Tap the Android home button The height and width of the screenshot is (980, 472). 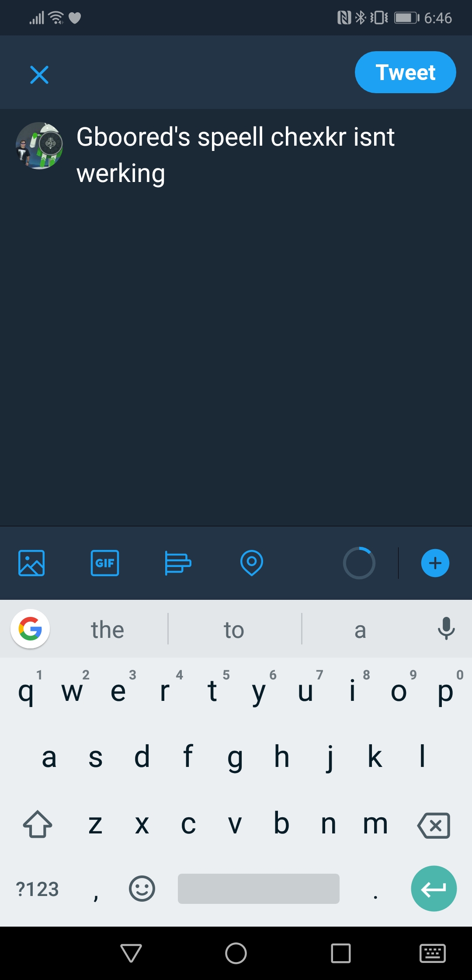tap(236, 953)
